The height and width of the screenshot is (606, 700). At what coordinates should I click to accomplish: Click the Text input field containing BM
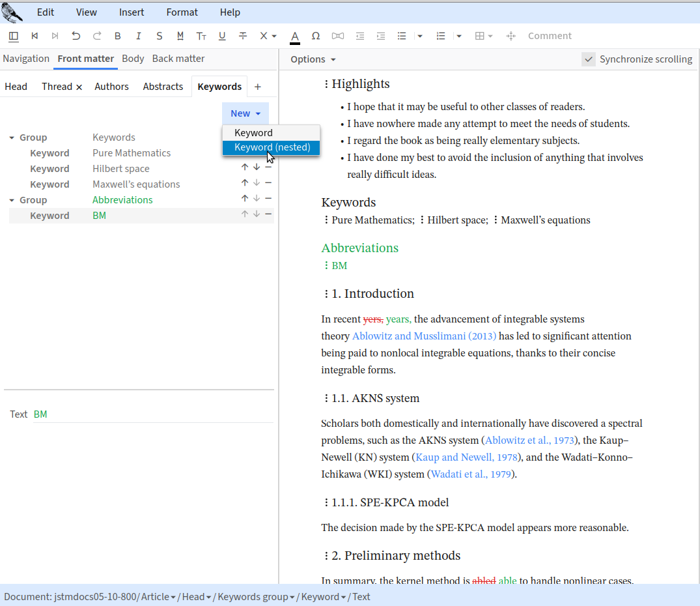[x=152, y=414]
